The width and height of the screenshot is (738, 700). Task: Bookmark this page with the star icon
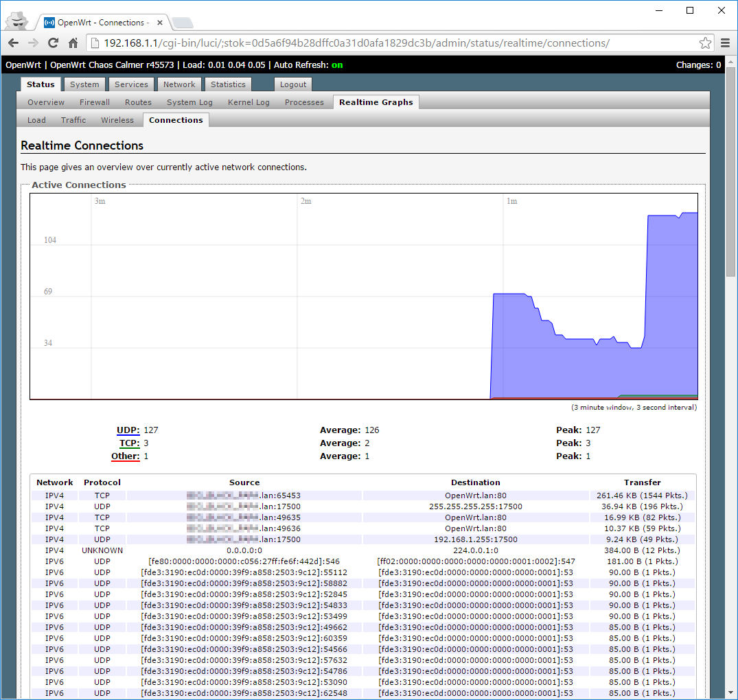705,43
